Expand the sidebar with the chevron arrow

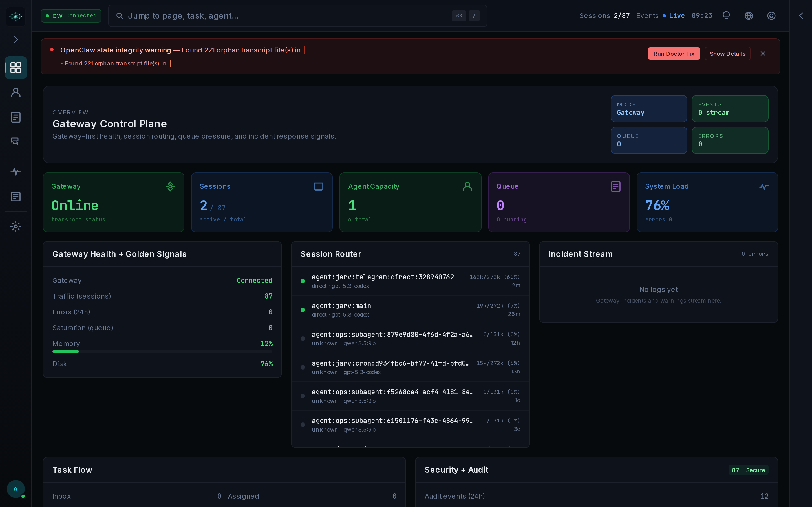16,39
